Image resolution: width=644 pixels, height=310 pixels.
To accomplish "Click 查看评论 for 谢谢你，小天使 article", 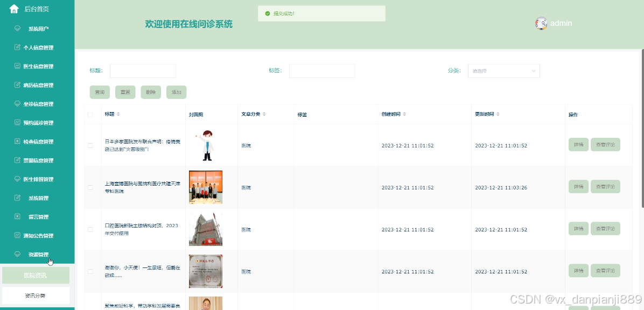I will [605, 271].
